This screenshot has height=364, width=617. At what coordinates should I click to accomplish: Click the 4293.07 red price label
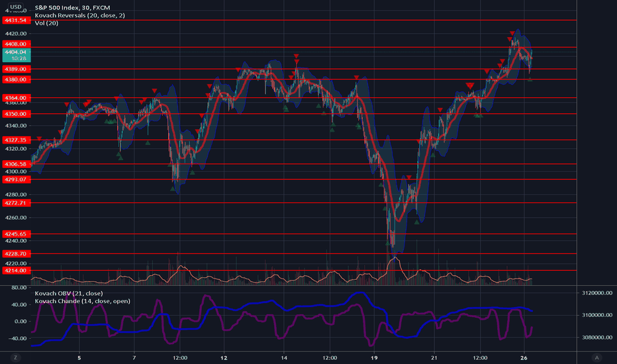[16, 179]
